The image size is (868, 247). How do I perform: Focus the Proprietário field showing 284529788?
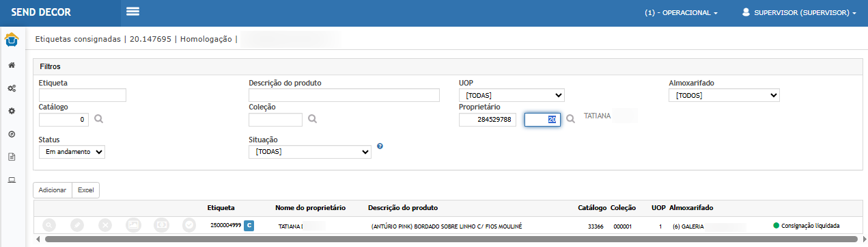pos(488,120)
